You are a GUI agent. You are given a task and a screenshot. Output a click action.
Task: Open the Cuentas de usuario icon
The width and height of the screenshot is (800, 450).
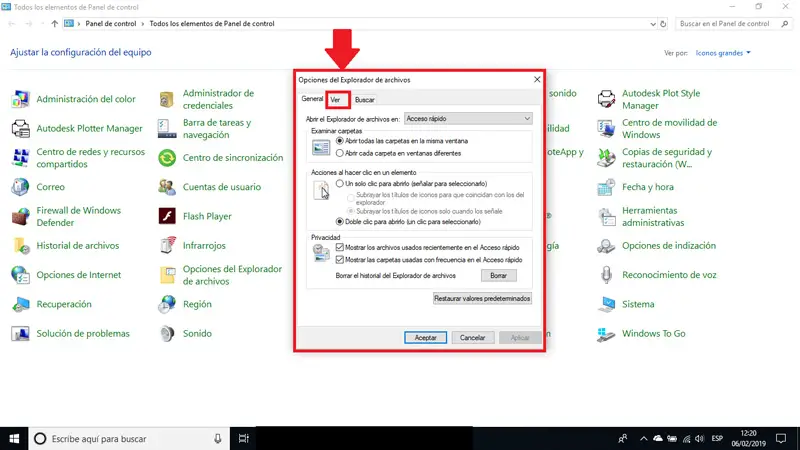coord(167,187)
